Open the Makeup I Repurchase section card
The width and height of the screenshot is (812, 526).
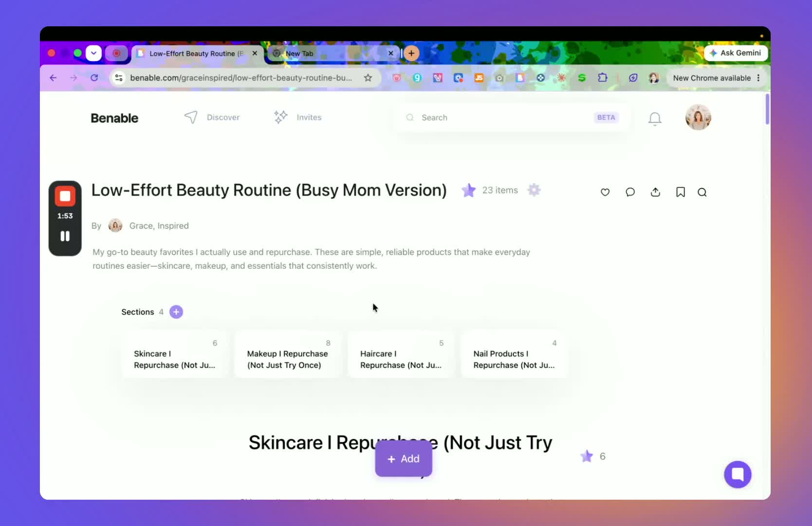point(288,354)
